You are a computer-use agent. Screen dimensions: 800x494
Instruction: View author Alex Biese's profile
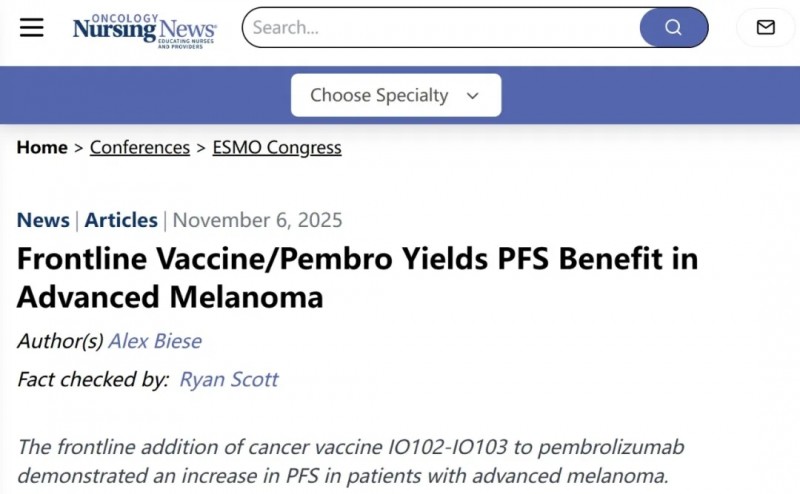click(x=155, y=341)
